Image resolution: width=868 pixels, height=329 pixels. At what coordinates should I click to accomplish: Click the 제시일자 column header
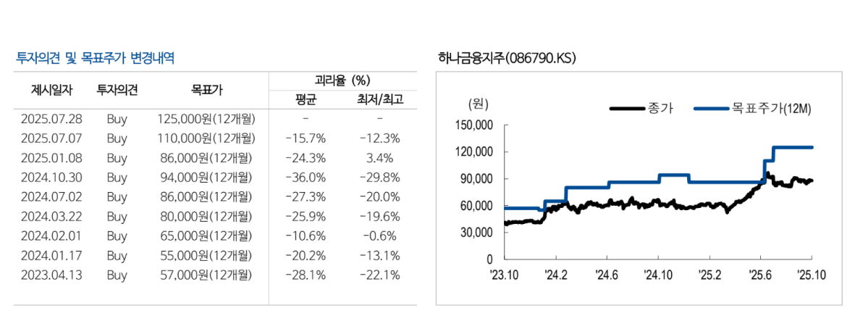click(x=52, y=91)
